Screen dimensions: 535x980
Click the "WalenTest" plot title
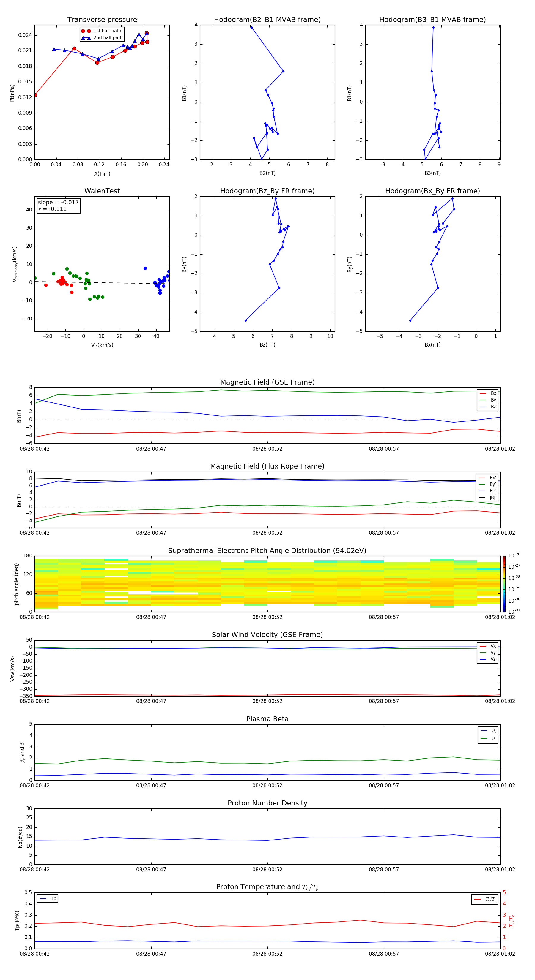click(x=102, y=191)
